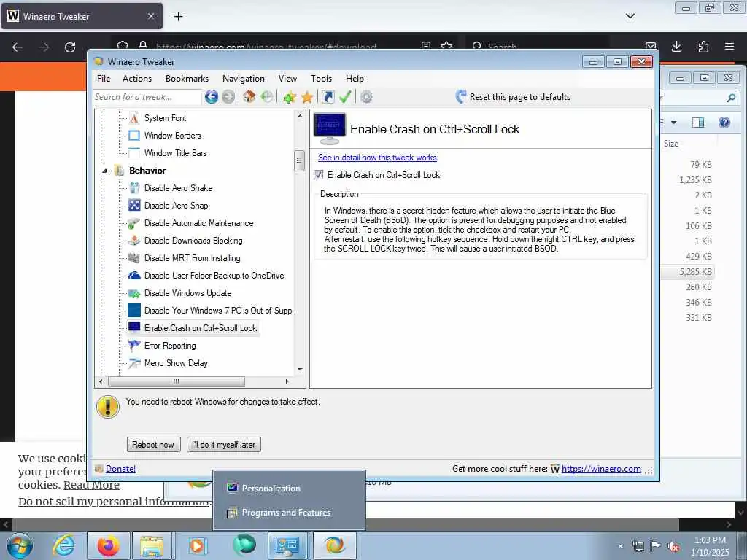Open the File menu
This screenshot has width=747, height=560.
(104, 79)
